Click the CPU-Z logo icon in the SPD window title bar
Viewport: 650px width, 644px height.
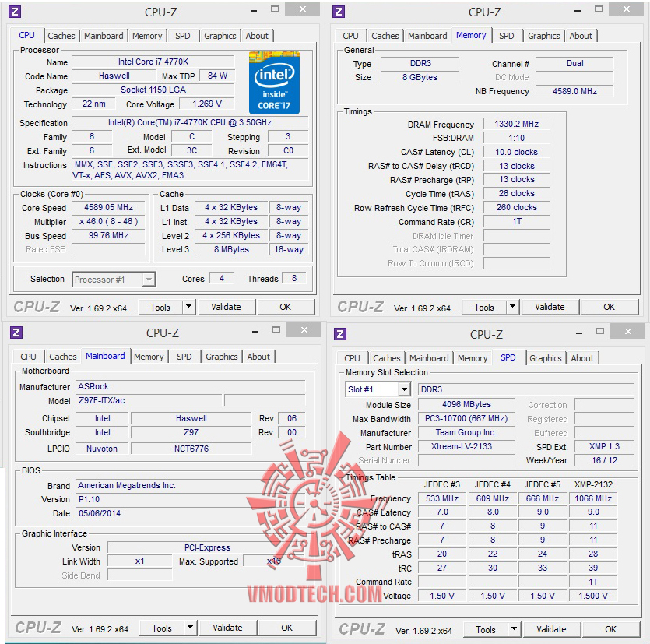340,334
